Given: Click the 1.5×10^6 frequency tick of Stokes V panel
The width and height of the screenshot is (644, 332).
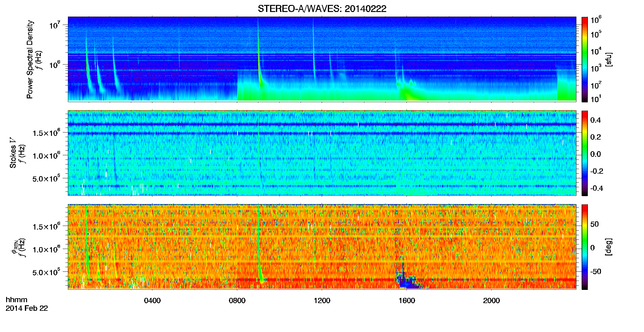Looking at the screenshot, I should (46, 132).
